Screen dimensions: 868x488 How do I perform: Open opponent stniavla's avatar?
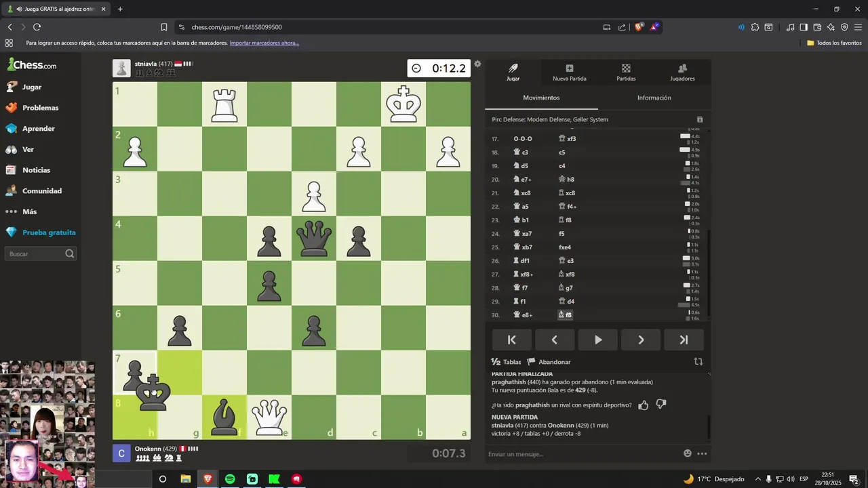[121, 68]
